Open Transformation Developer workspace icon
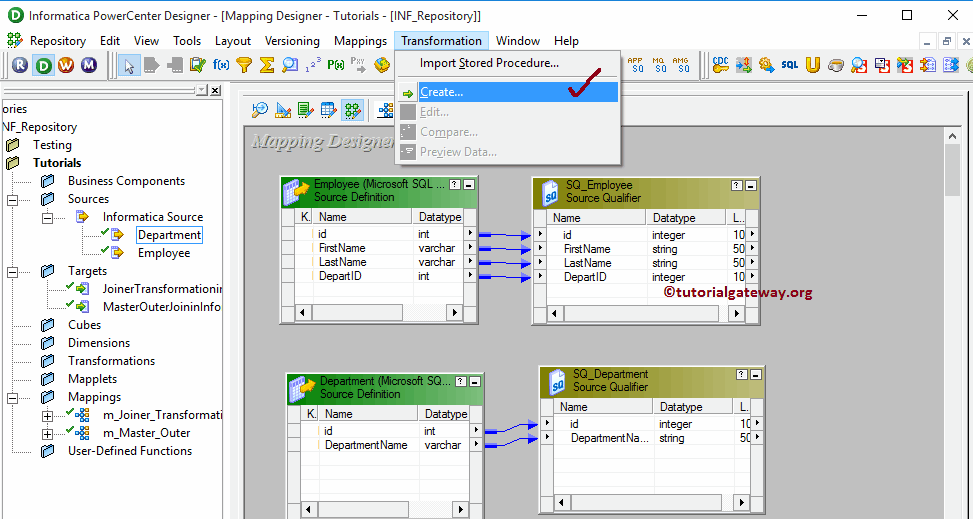The width and height of the screenshot is (973, 519). coord(306,111)
